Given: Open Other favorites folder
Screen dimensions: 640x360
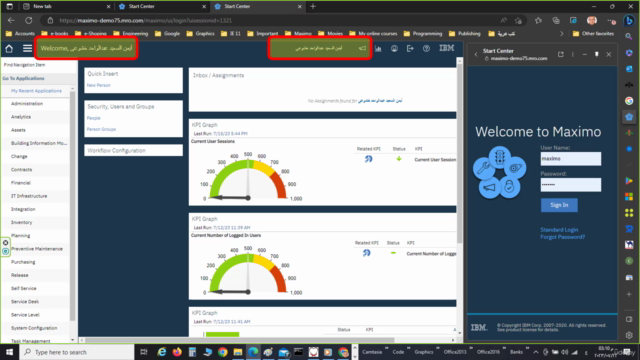Looking at the screenshot, I should pyautogui.click(x=593, y=33).
